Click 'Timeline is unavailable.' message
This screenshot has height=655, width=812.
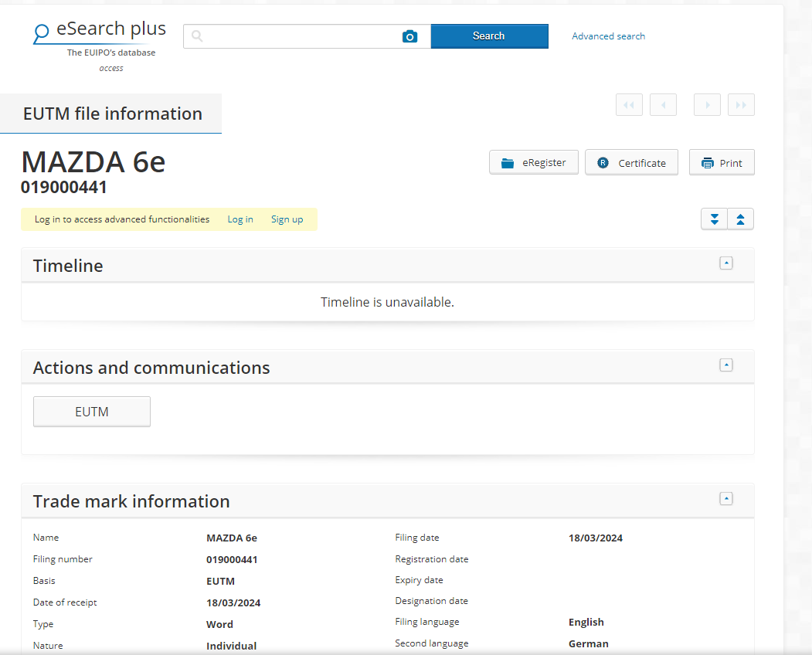coord(387,302)
